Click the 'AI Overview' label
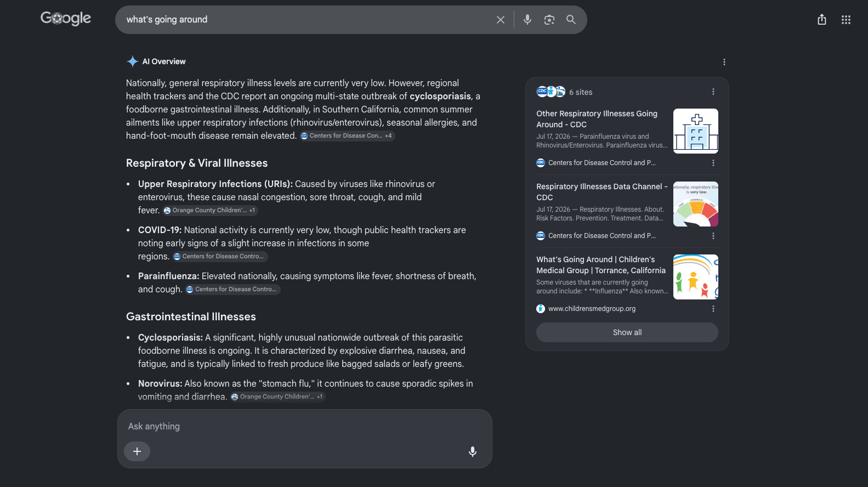Screen dimensions: 868x487 click(164, 61)
